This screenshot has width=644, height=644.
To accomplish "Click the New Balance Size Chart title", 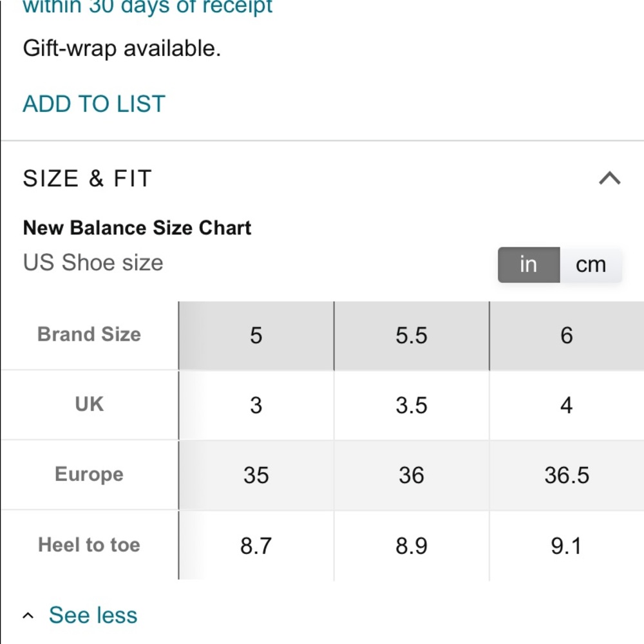I will point(137,227).
